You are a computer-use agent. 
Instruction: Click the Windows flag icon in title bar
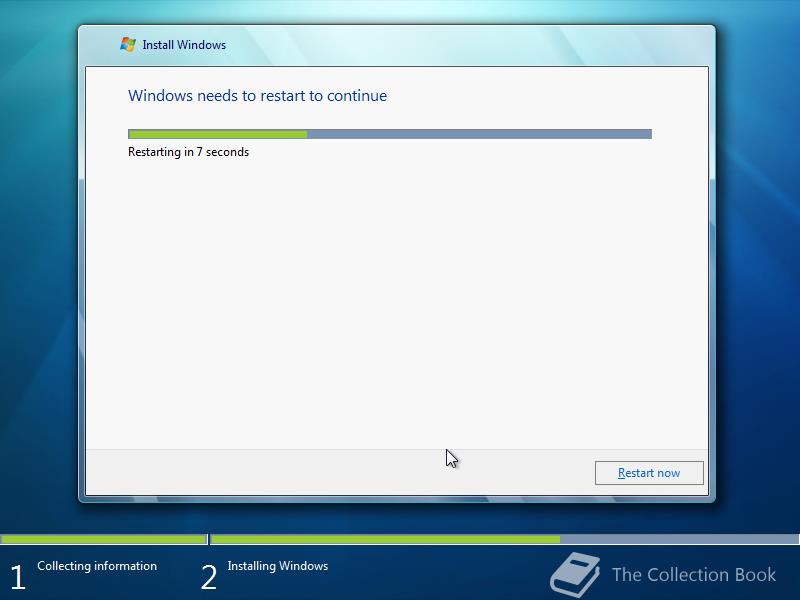tap(128, 44)
